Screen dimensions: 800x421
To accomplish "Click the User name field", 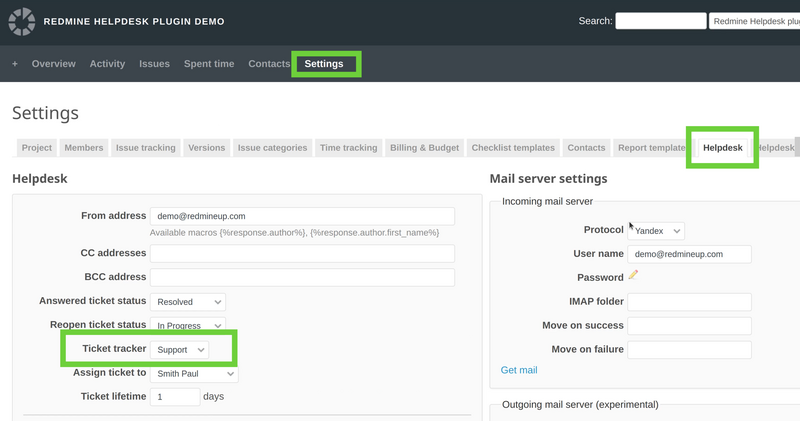I will click(689, 254).
